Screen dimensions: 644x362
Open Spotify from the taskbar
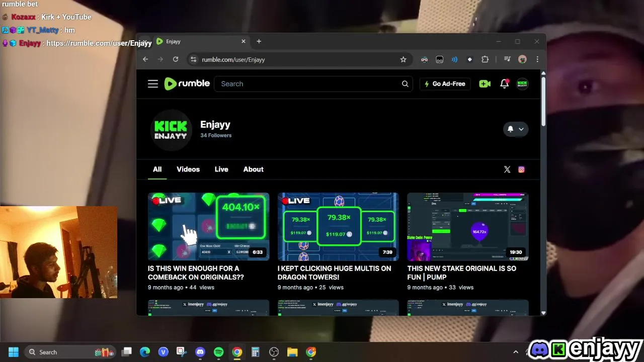pyautogui.click(x=218, y=352)
